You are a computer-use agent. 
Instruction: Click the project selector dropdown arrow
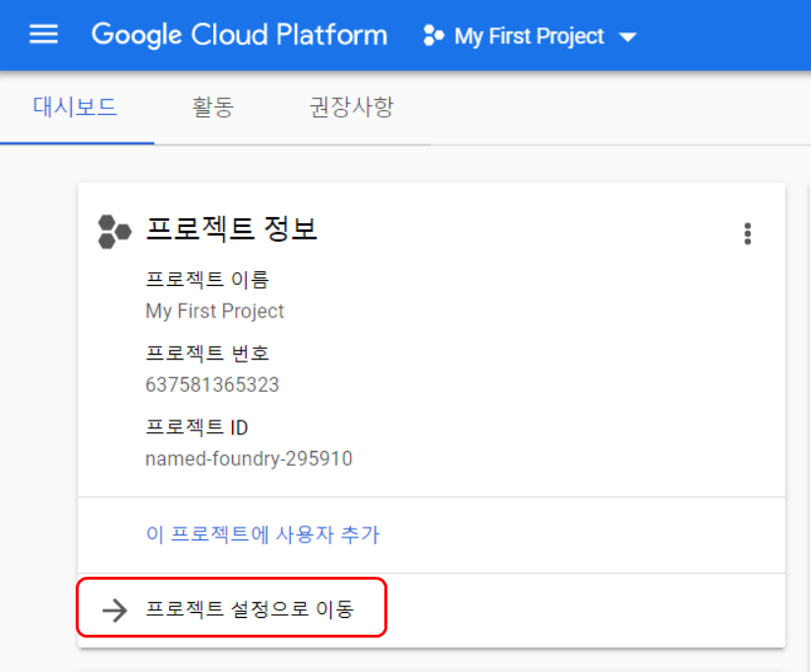tap(628, 37)
